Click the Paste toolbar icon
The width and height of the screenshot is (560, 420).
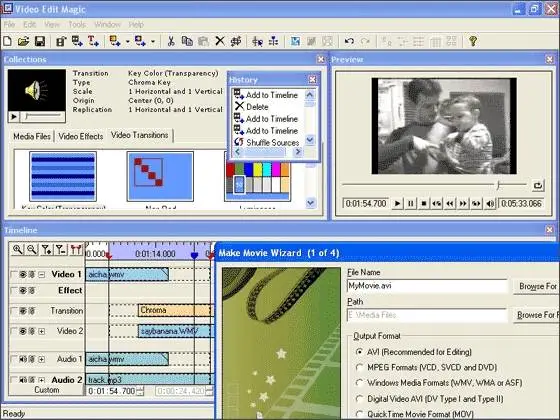coord(203,41)
